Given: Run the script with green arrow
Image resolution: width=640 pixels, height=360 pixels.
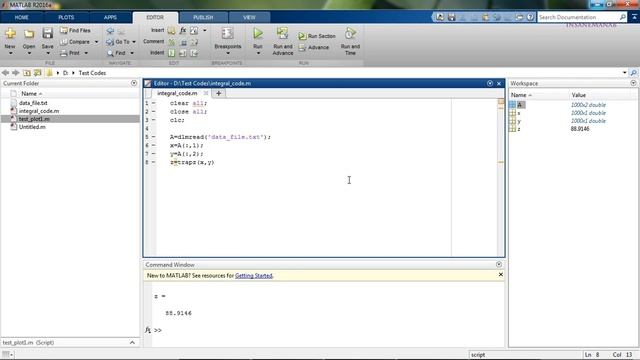Looking at the screenshot, I should click(258, 33).
